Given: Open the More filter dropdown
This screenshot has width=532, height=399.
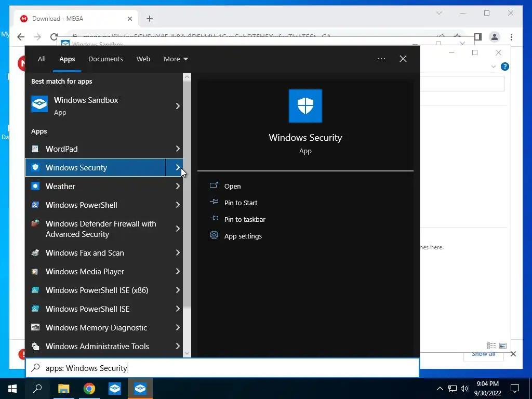Looking at the screenshot, I should click(x=176, y=59).
